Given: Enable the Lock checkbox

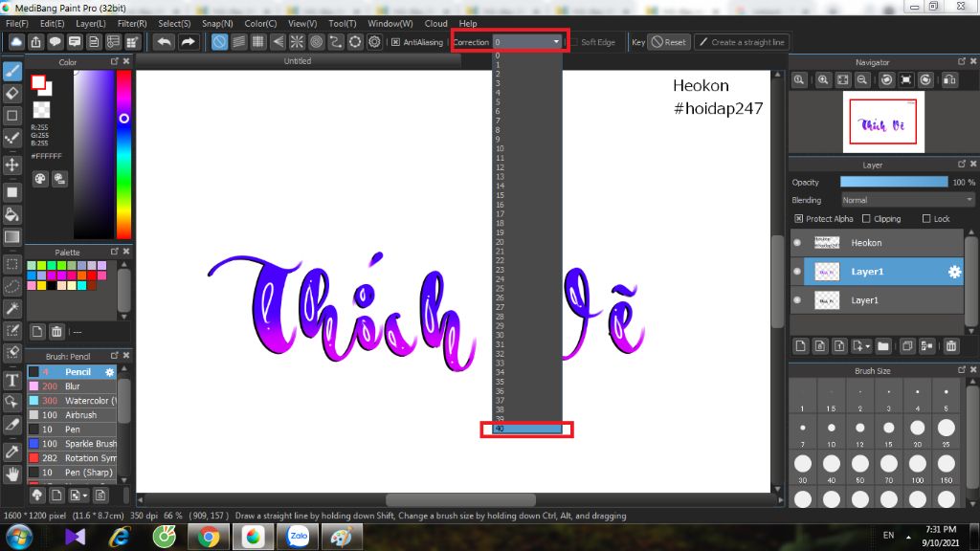Looking at the screenshot, I should (926, 219).
